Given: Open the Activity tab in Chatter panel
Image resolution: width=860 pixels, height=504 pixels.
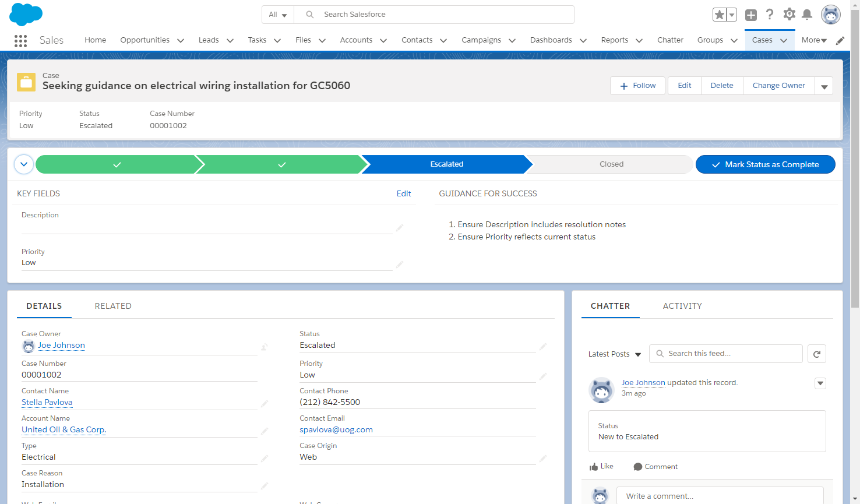Looking at the screenshot, I should [x=682, y=305].
